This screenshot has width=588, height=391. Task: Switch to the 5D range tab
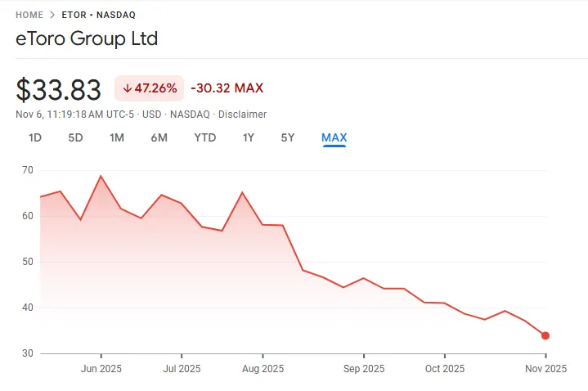pos(75,137)
